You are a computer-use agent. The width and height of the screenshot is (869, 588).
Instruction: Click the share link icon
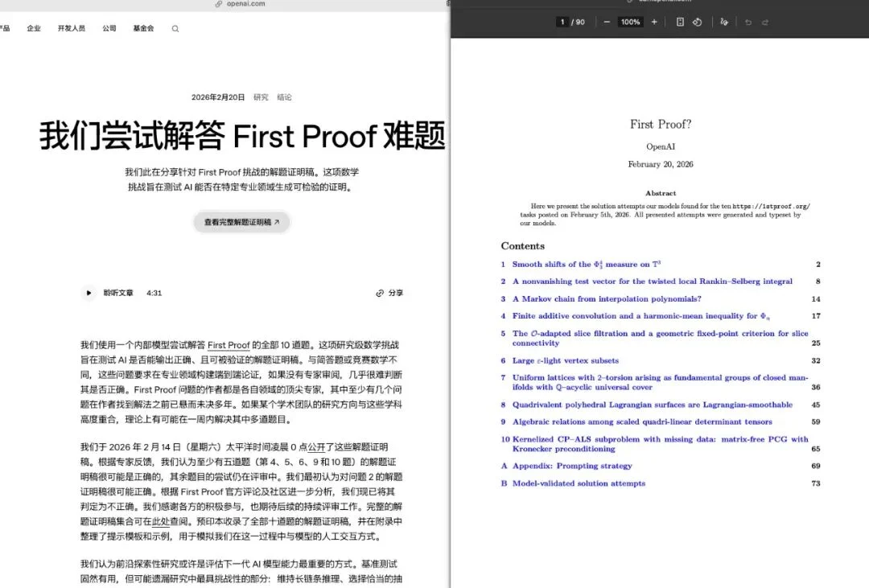coord(380,293)
